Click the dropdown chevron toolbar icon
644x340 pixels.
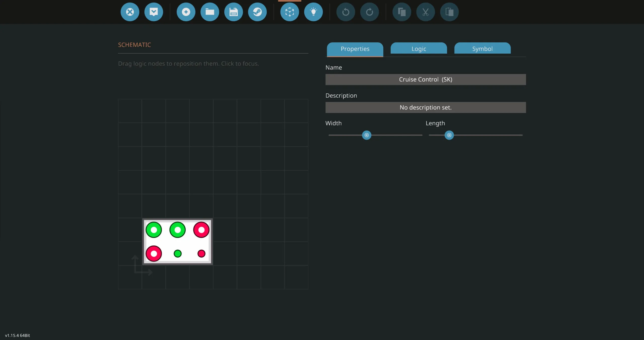pos(154,12)
